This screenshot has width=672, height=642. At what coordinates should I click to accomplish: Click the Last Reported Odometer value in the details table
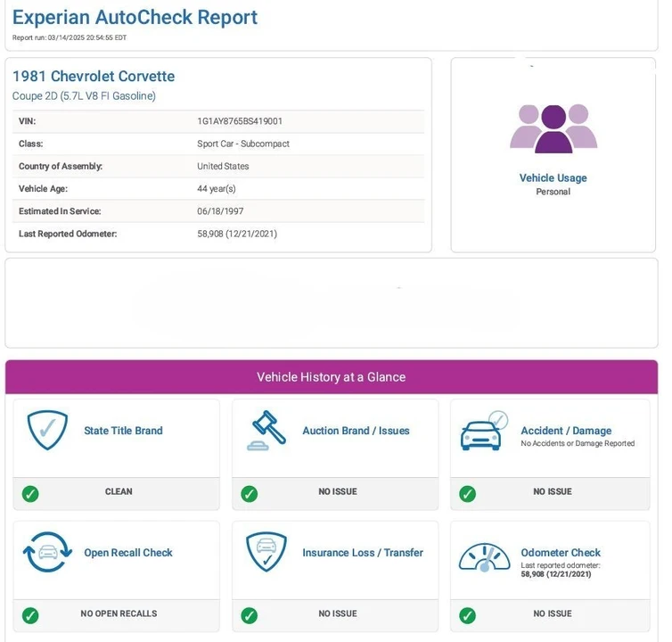click(x=237, y=234)
